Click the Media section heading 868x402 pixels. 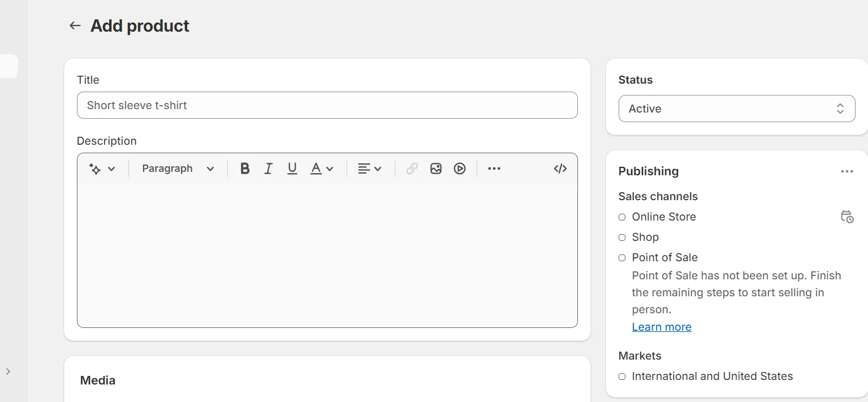tap(98, 381)
